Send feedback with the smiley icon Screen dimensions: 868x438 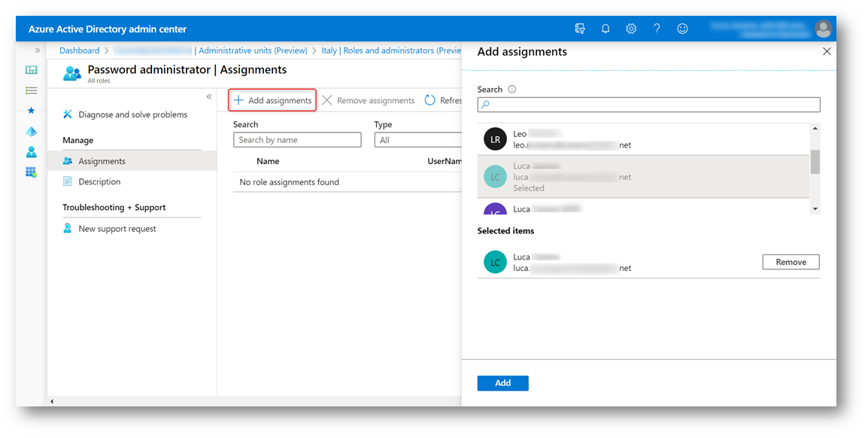(682, 29)
